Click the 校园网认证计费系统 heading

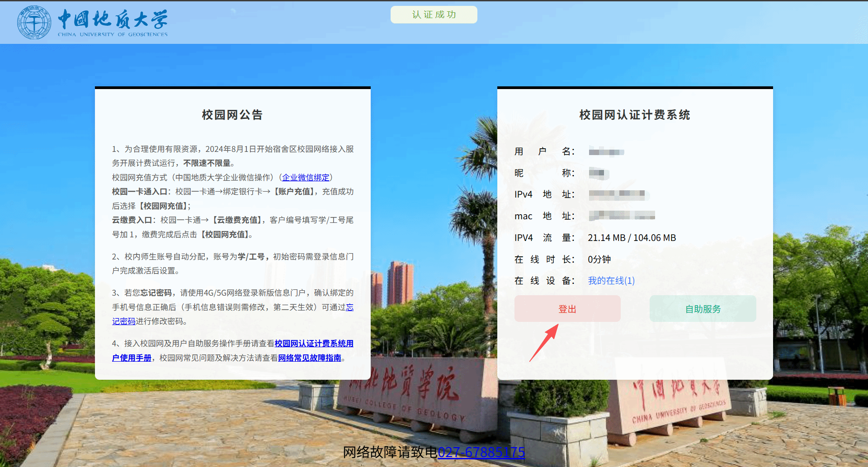click(x=635, y=115)
